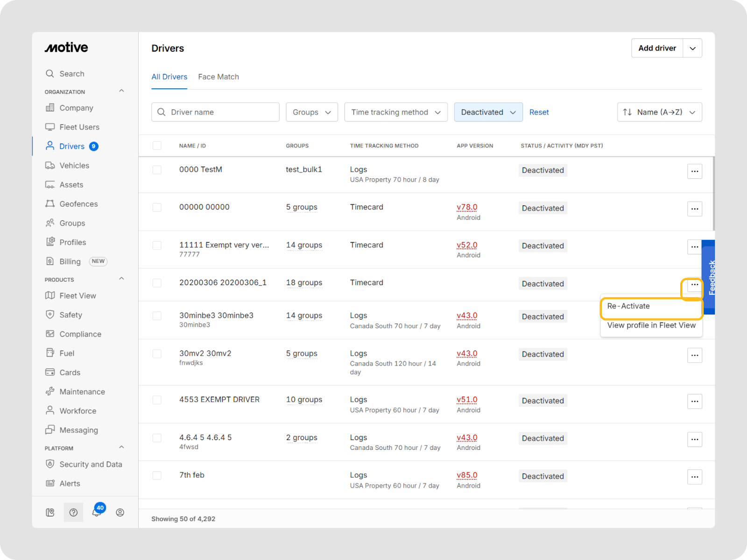Click the Reset filters link
Image resolution: width=747 pixels, height=560 pixels.
point(539,112)
